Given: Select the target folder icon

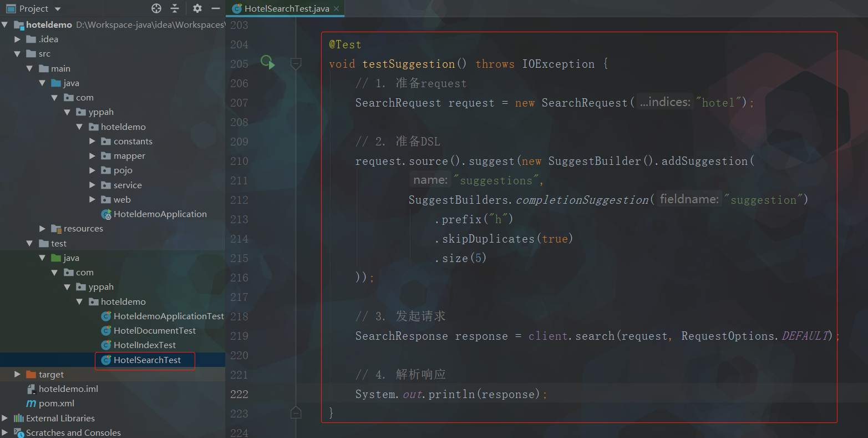Looking at the screenshot, I should (31, 375).
